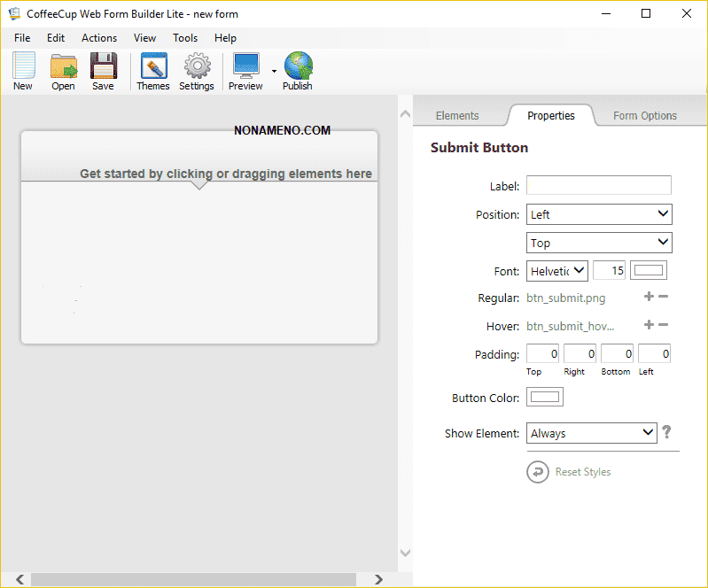Add a Regular button image with the plus
This screenshot has height=588, width=708.
pos(649,298)
